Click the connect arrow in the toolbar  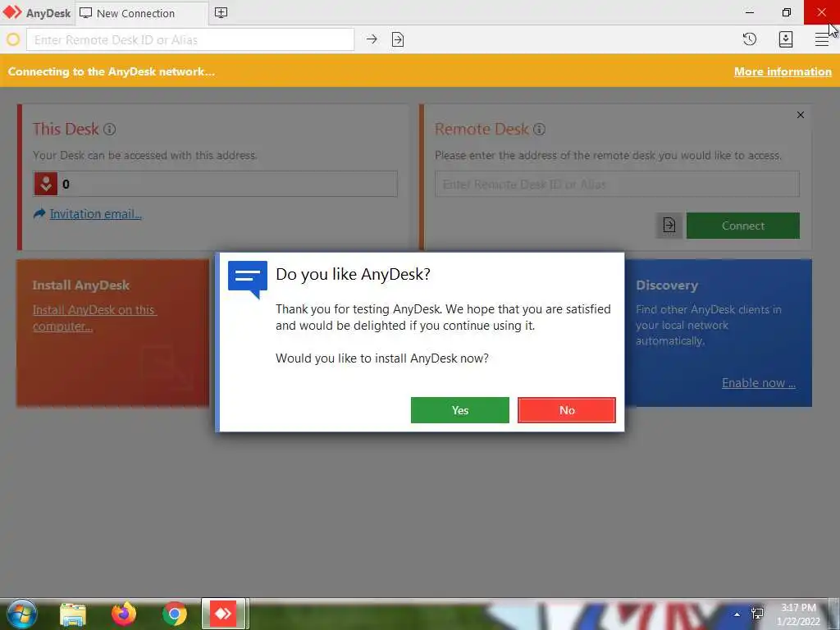coord(372,39)
